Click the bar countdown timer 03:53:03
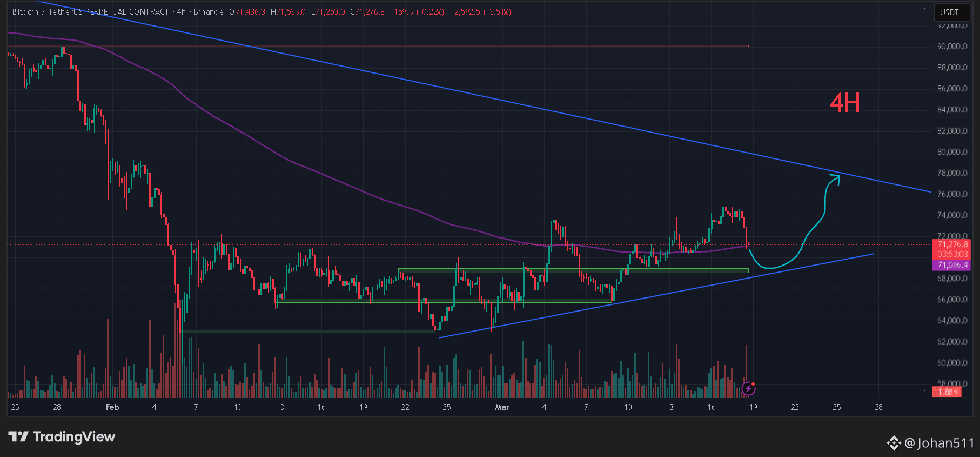Image resolution: width=980 pixels, height=457 pixels. [952, 254]
